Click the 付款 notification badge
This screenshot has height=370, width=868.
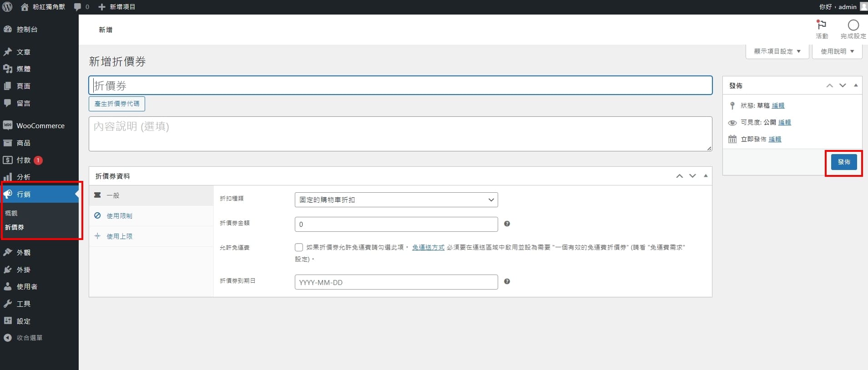38,160
